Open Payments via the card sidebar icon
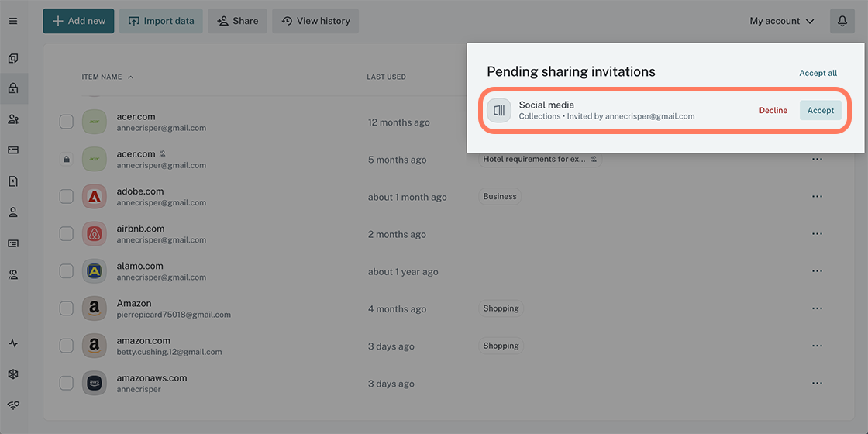The height and width of the screenshot is (434, 868). 13,150
